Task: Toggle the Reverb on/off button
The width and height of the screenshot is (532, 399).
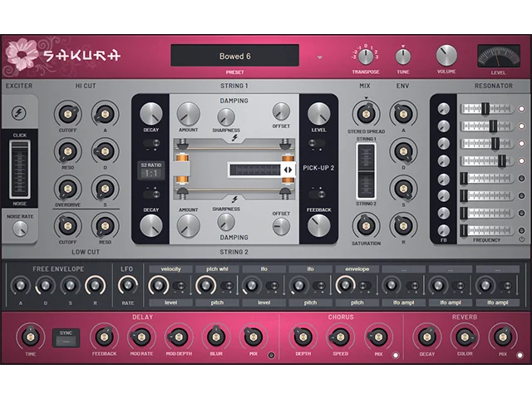Action: tap(520, 355)
